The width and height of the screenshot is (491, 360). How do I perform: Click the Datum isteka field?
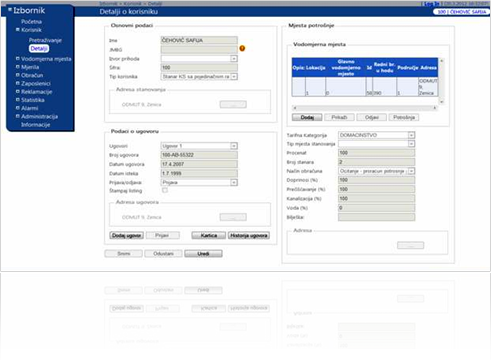199,173
